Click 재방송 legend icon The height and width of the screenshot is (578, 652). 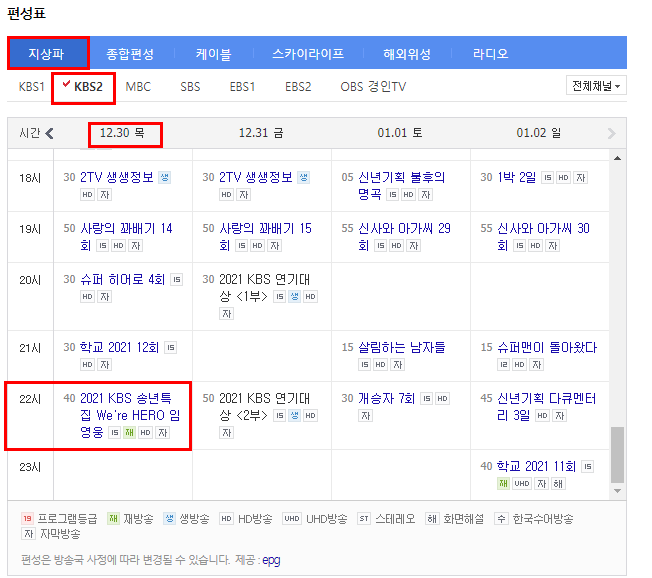click(x=113, y=519)
